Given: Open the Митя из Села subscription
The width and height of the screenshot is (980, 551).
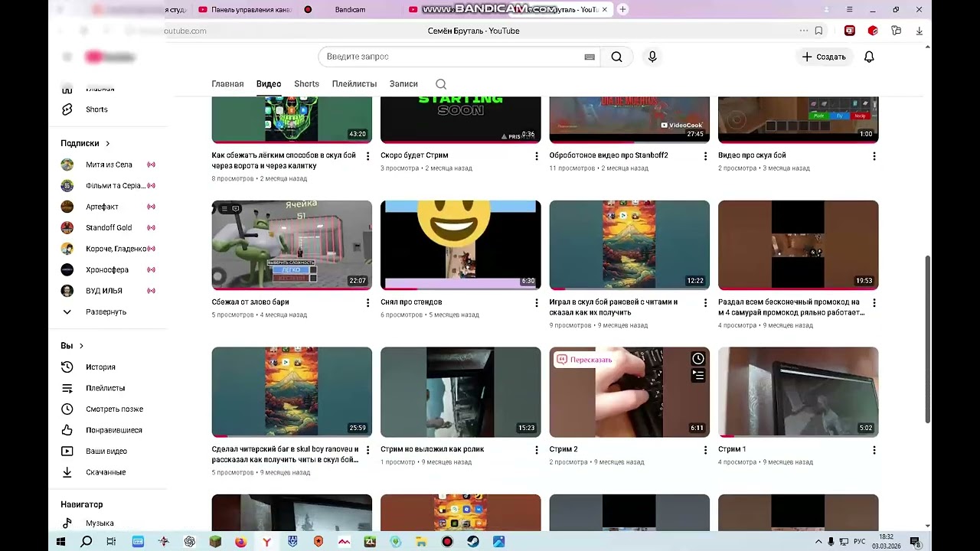Looking at the screenshot, I should pos(109,165).
